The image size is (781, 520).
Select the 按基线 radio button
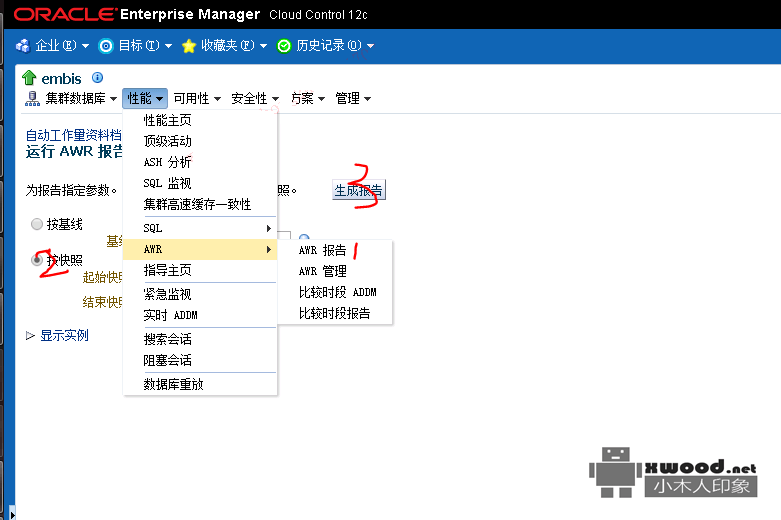[x=36, y=224]
